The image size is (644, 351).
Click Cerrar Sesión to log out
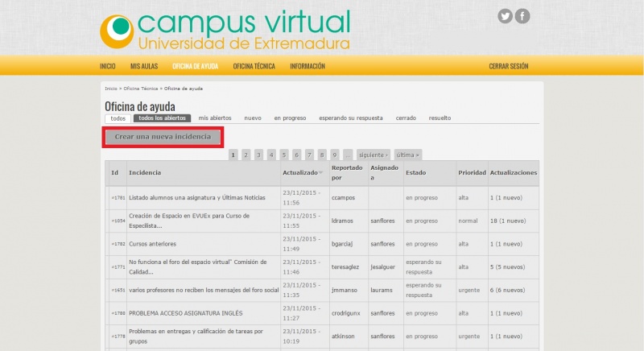click(509, 66)
